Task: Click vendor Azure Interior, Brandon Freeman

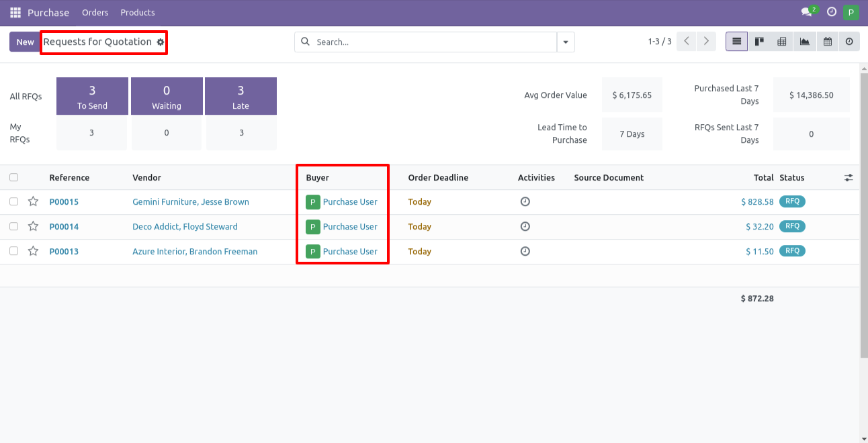Action: click(x=195, y=252)
